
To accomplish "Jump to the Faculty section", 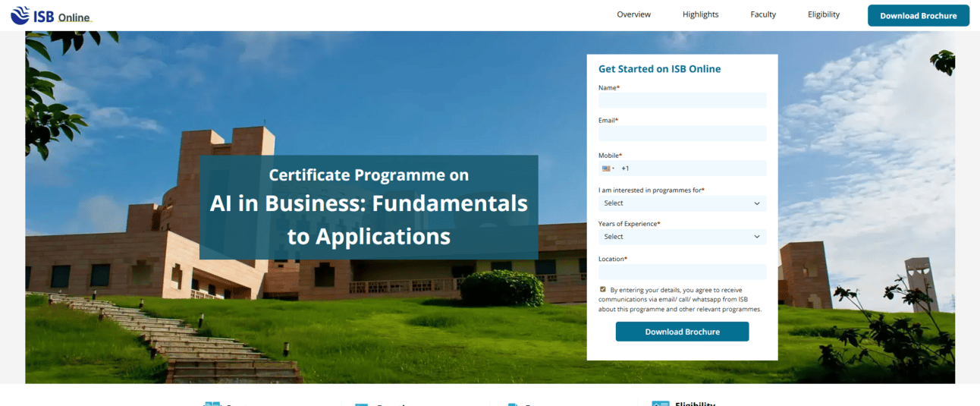I will pyautogui.click(x=763, y=14).
